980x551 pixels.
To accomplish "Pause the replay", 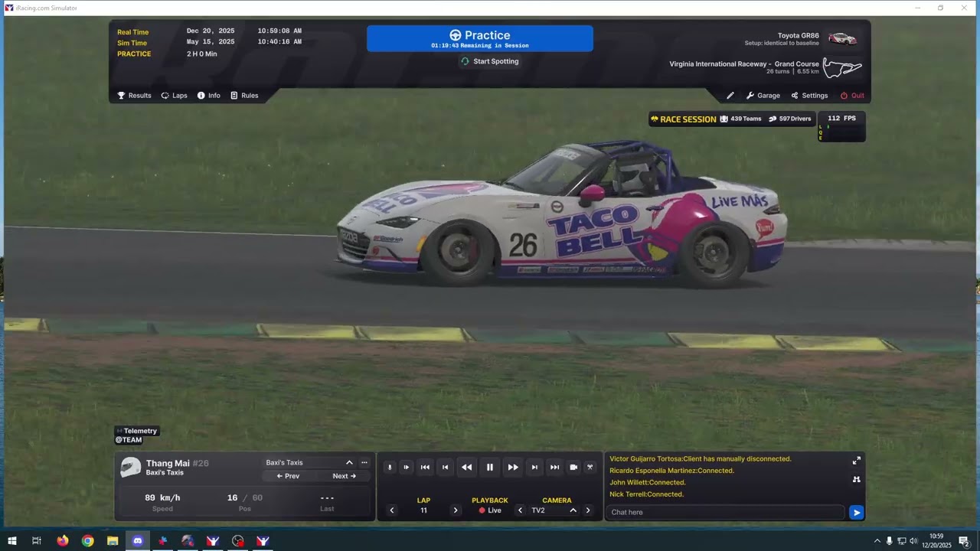I will point(490,467).
